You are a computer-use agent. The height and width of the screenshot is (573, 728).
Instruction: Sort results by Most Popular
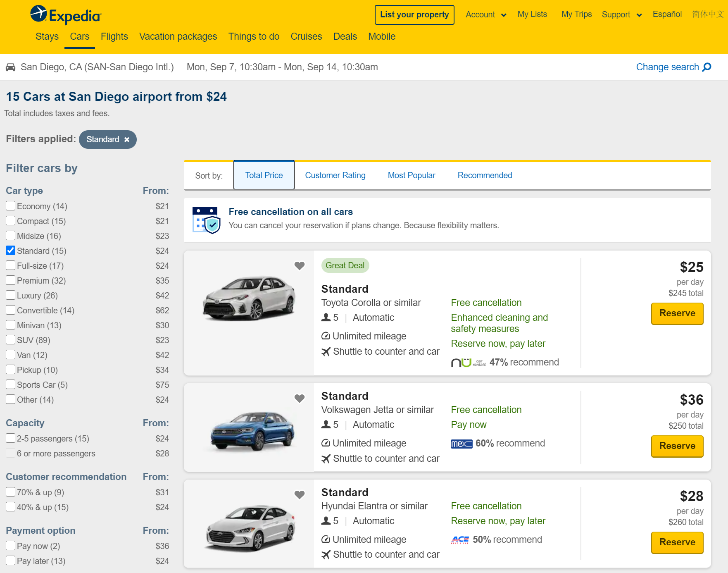[x=411, y=175]
